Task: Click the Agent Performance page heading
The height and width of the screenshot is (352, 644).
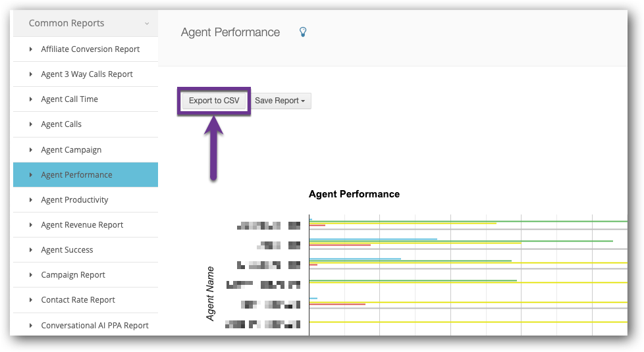Action: coord(230,32)
